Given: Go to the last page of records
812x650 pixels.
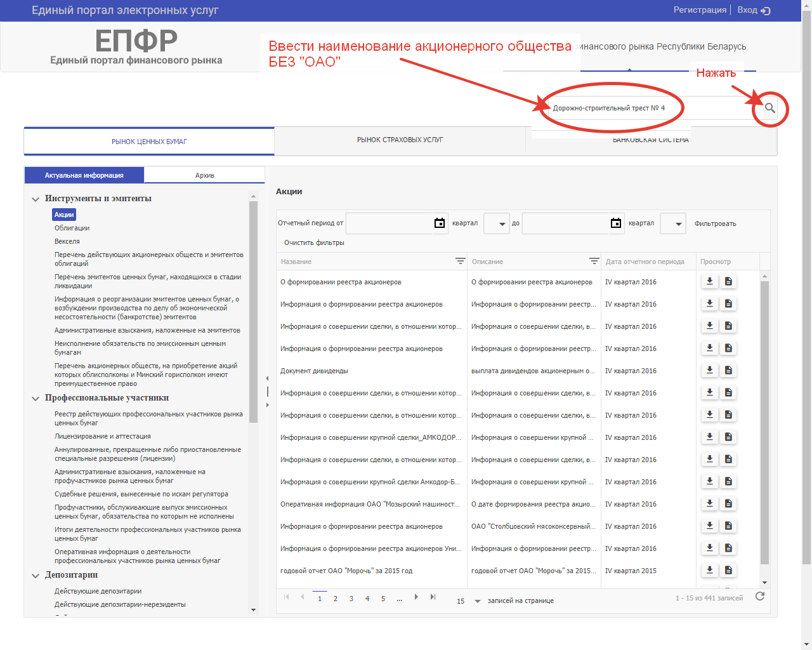Looking at the screenshot, I should point(433,597).
